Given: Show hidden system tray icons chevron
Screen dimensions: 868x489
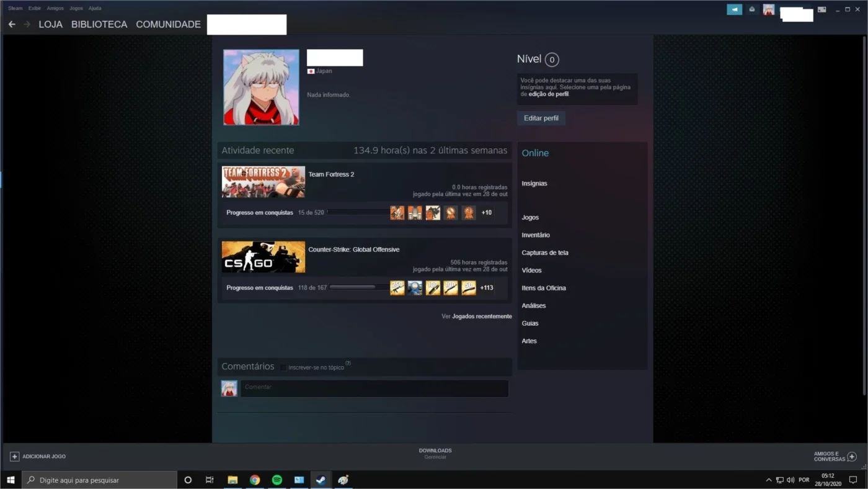Looking at the screenshot, I should pos(769,480).
